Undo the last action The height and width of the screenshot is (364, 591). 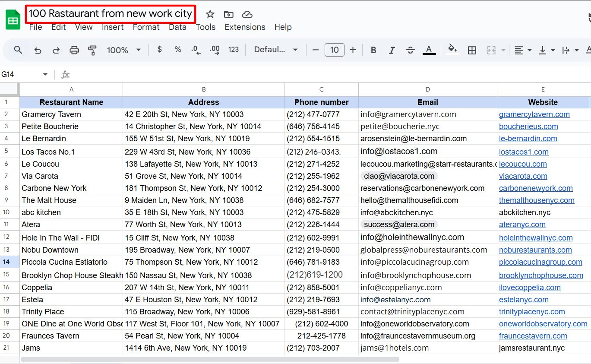[38, 50]
